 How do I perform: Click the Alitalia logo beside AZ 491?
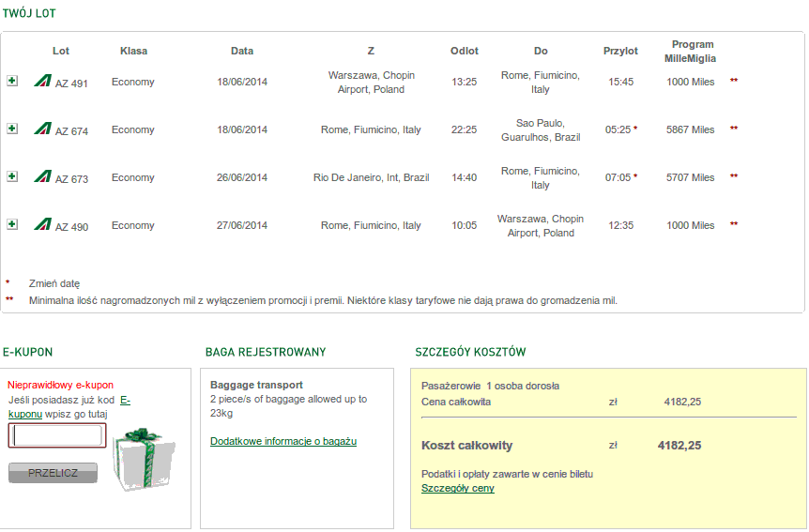tap(43, 81)
